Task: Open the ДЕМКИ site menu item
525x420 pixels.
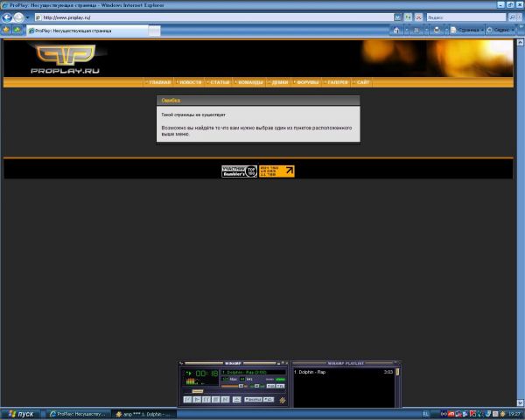Action: 278,82
